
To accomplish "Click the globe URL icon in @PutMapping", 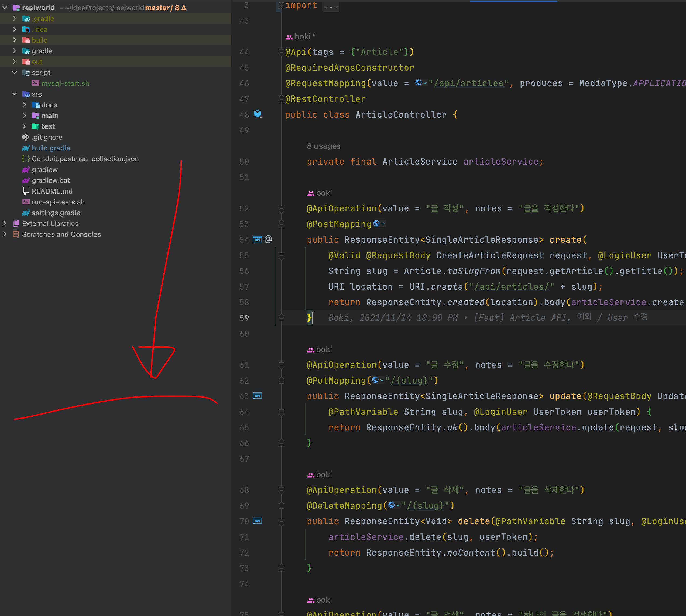I will (x=375, y=380).
